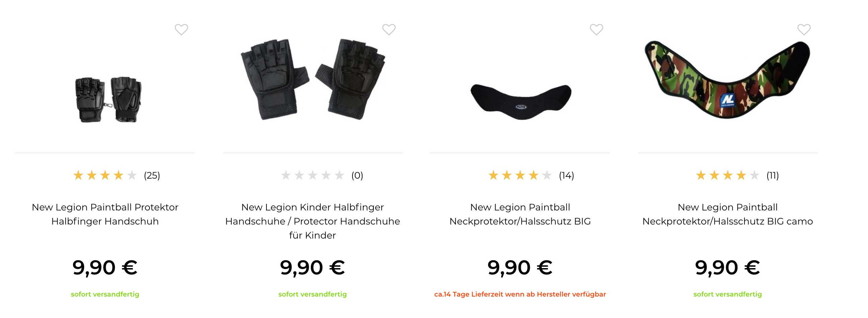This screenshot has width=868, height=318.
Task: Click sofort versandfertig under Kinder Handschuhe
Action: [x=312, y=294]
